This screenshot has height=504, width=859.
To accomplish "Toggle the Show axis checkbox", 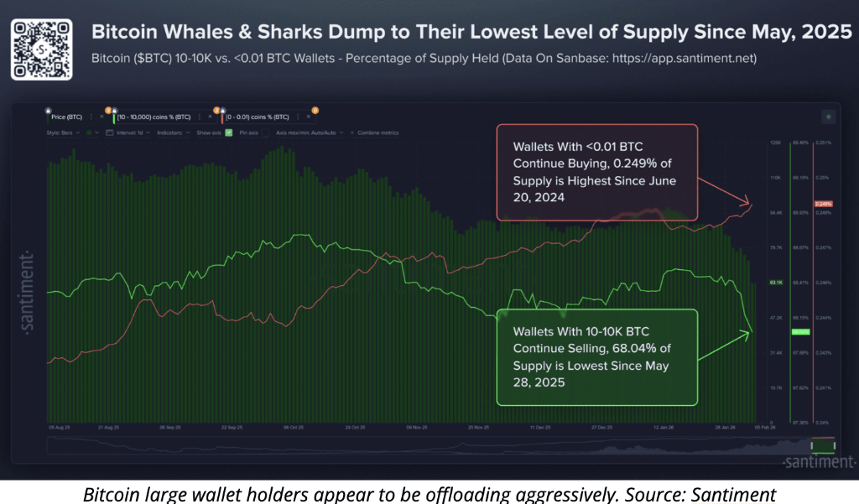I will tap(228, 132).
